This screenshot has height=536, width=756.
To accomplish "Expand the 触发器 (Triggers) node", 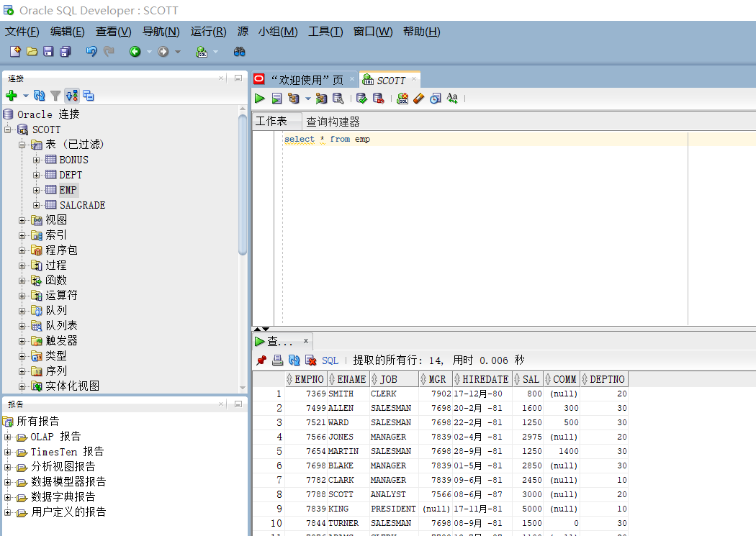I will pyautogui.click(x=22, y=341).
